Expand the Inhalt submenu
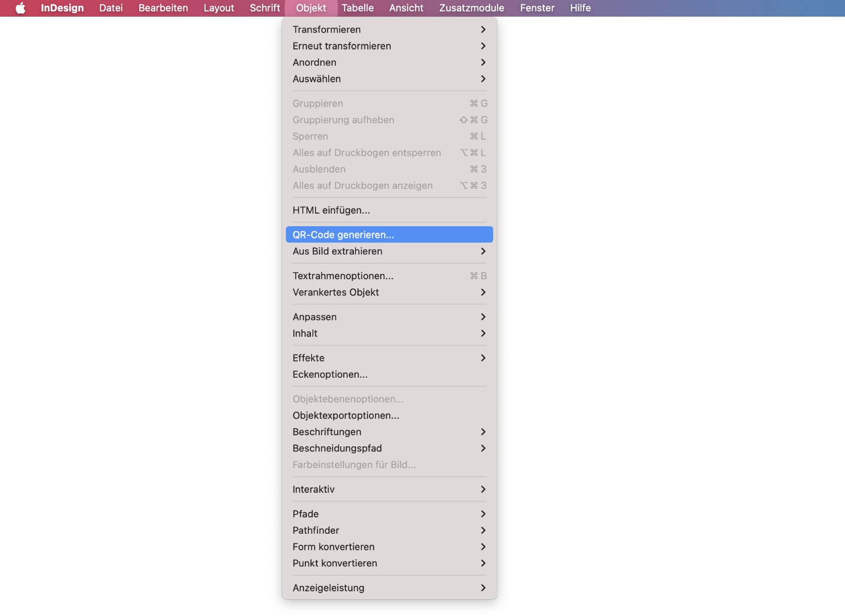The width and height of the screenshot is (845, 616). (389, 333)
